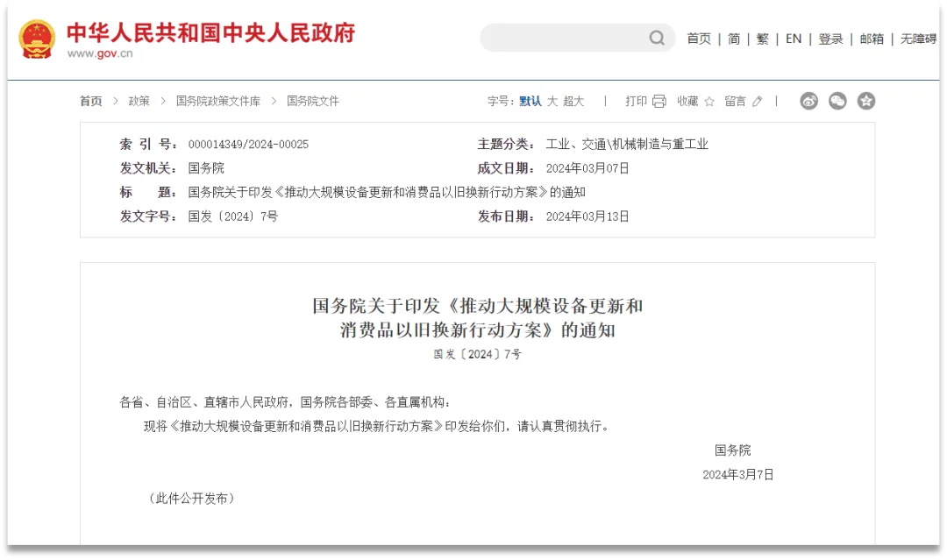Open 无障碍 accessibility mode
The height and width of the screenshot is (560, 947).
pyautogui.click(x=918, y=39)
